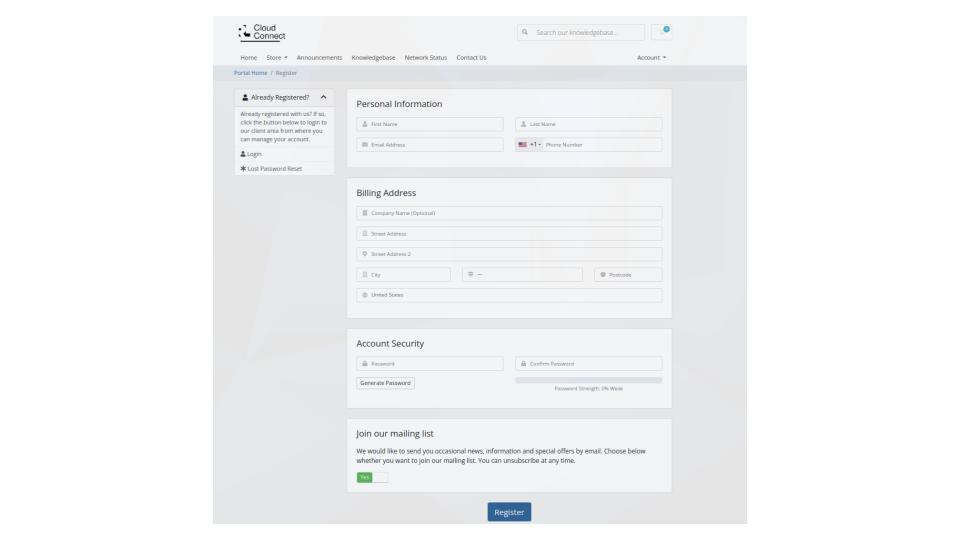Image resolution: width=960 pixels, height=540 pixels.
Task: Click the Generate Password button
Action: tap(385, 383)
